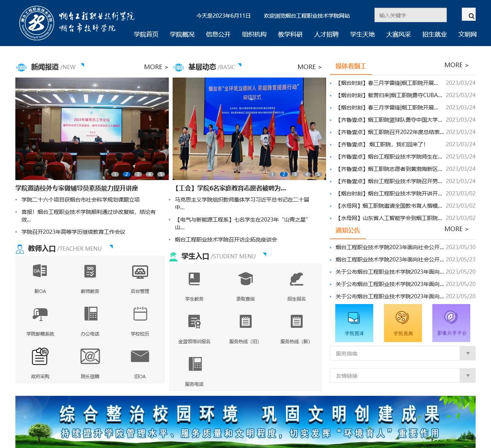Click MORE link beside 新闻报道
This screenshot has height=448, width=491.
coord(156,67)
